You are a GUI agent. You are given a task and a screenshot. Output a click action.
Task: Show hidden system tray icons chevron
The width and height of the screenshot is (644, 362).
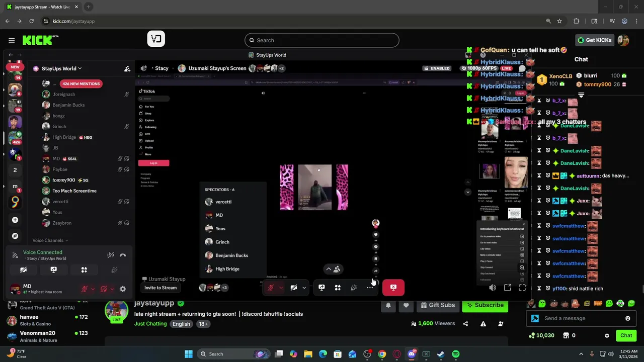pos(581,354)
